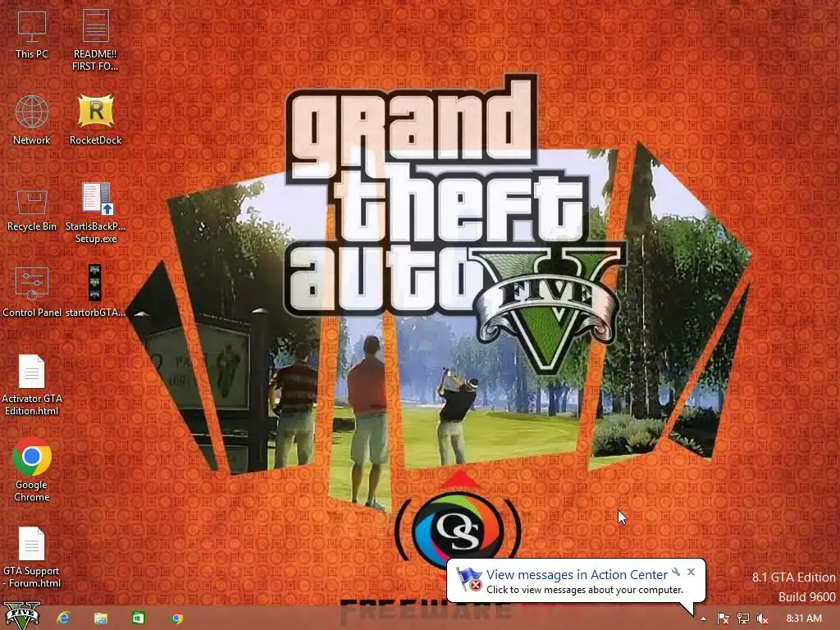Viewport: 840px width, 630px height.
Task: Click the GTA Five Start button
Action: click(22, 615)
